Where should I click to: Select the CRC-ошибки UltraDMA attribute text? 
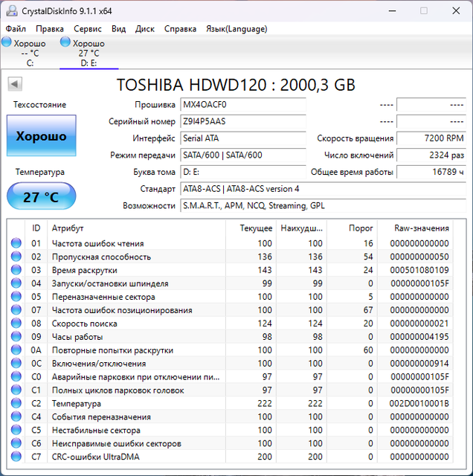point(96,457)
